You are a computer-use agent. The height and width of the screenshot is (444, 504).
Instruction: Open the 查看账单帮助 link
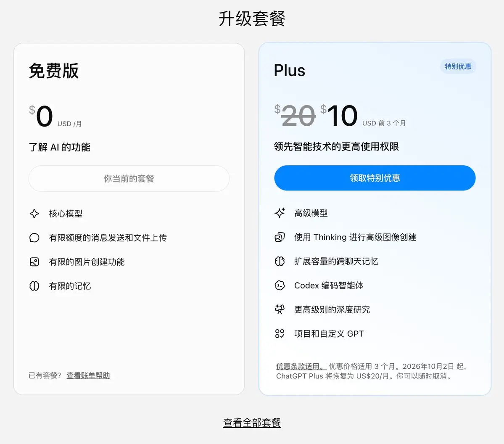[x=88, y=375]
